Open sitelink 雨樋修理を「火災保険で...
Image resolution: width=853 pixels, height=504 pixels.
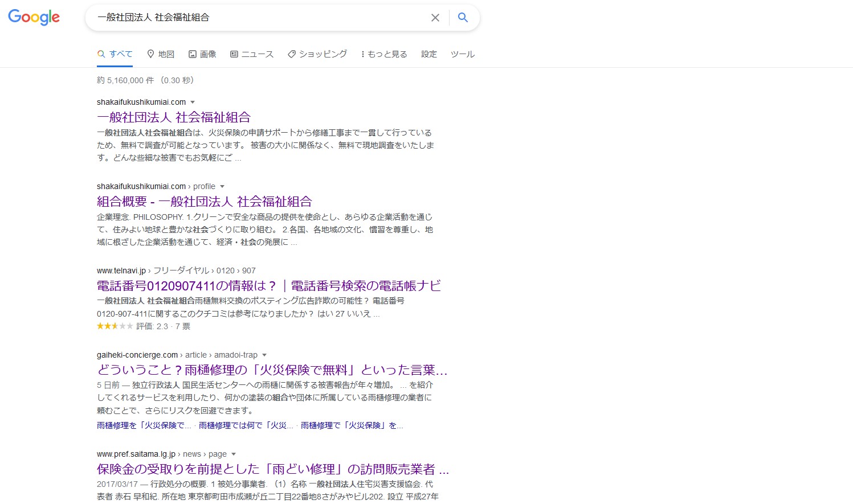pos(144,425)
